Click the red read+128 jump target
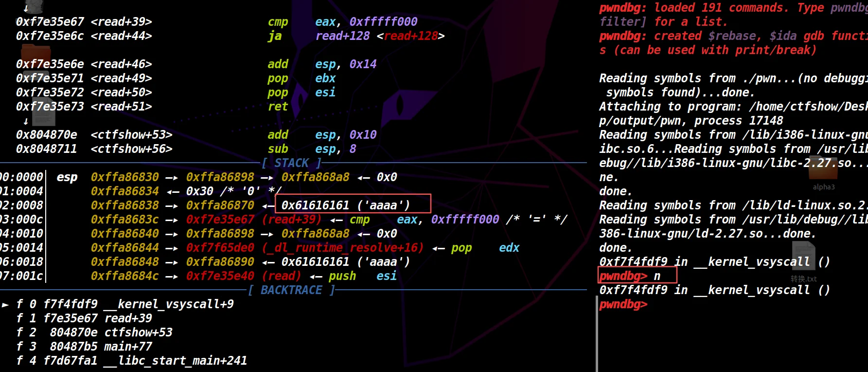Viewport: 868px width, 372px height. 410,36
